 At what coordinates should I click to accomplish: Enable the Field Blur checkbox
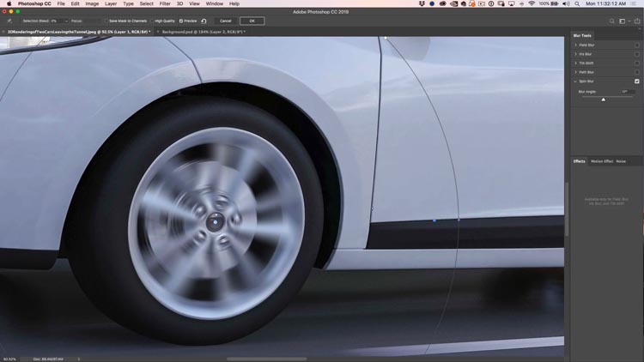(636, 45)
